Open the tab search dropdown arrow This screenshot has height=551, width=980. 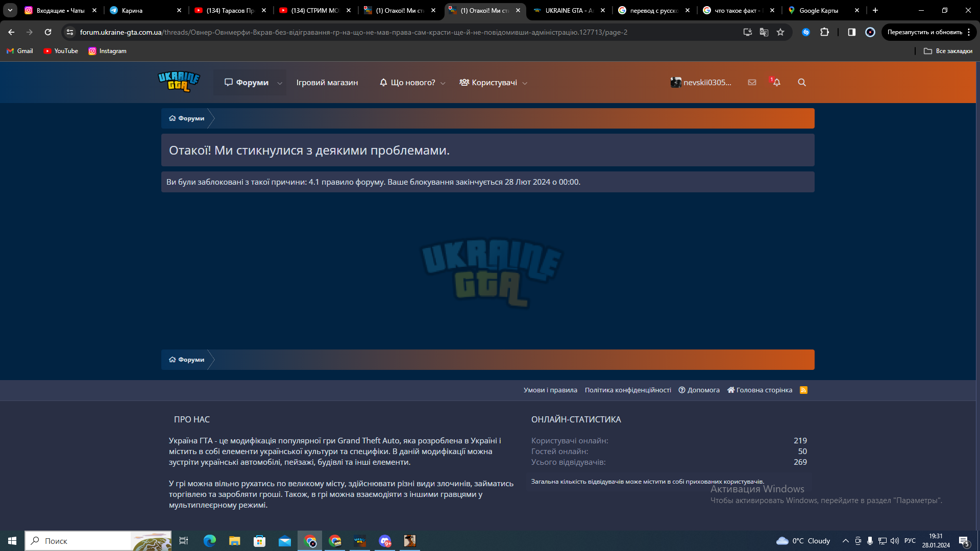tap(10, 10)
